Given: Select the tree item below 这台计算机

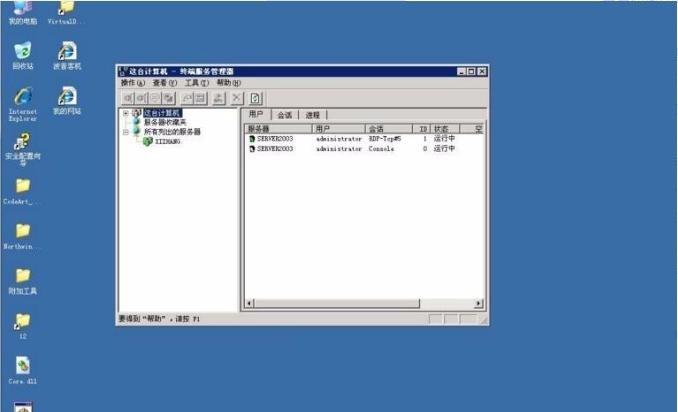Looking at the screenshot, I should pos(165,123).
